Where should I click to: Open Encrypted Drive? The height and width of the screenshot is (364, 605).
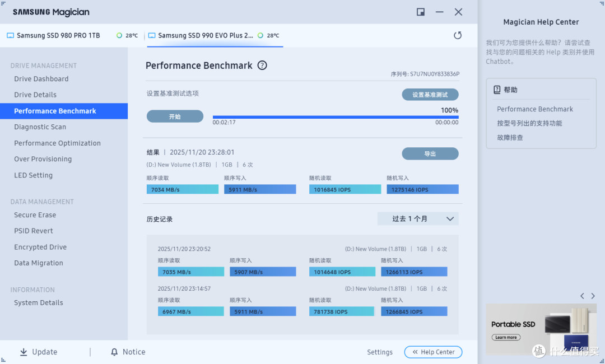pos(40,247)
